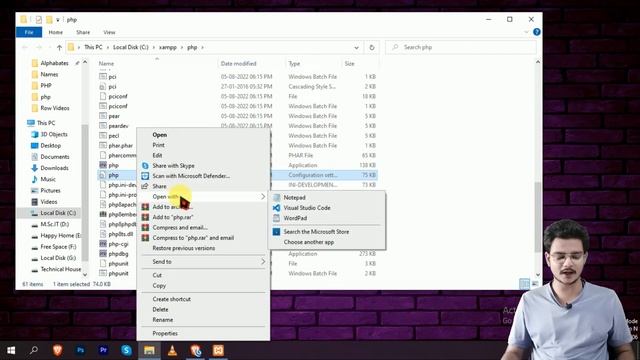The image size is (640, 360).
Task: Click Delete in the context menu
Action: coord(160,309)
